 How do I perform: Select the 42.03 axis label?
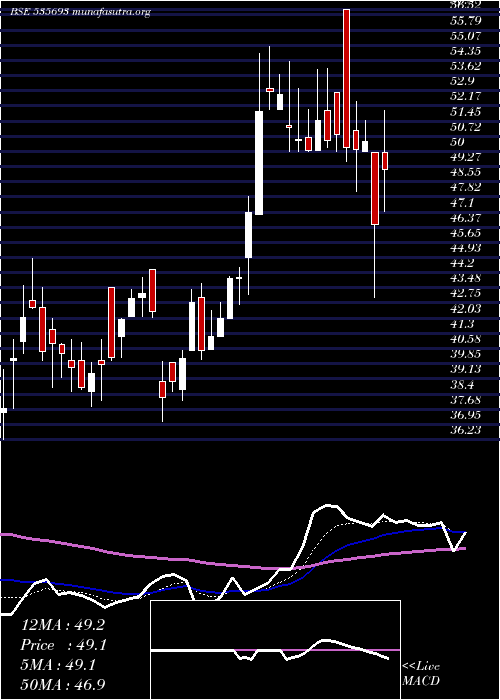point(465,308)
